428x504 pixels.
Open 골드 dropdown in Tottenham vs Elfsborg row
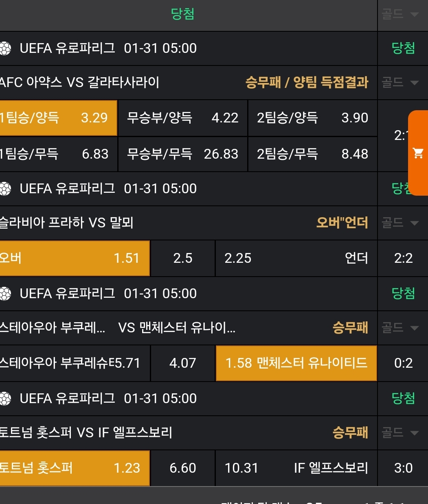pyautogui.click(x=400, y=433)
